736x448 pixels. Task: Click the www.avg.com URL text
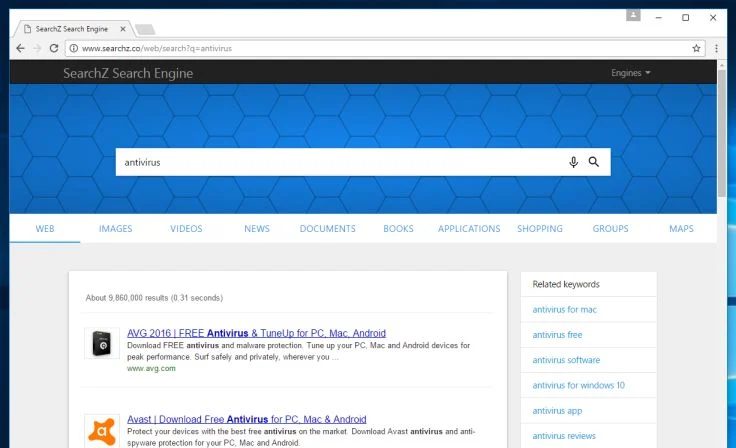click(151, 369)
